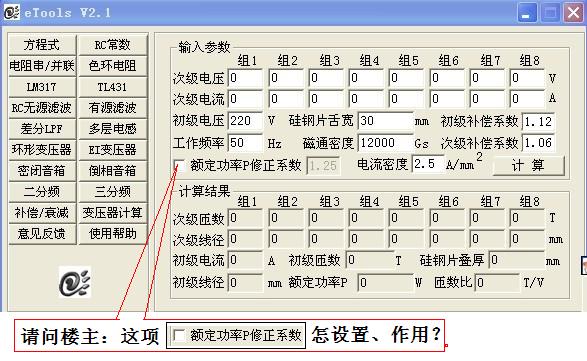Open the 补偿/衰减 tool
The width and height of the screenshot is (587, 361).
pyautogui.click(x=42, y=213)
